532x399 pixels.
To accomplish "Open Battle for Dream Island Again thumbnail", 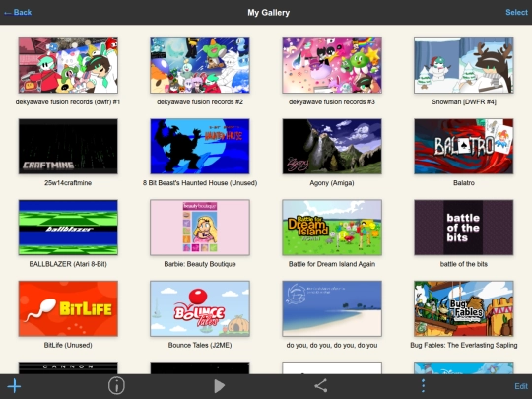I will 332,228.
